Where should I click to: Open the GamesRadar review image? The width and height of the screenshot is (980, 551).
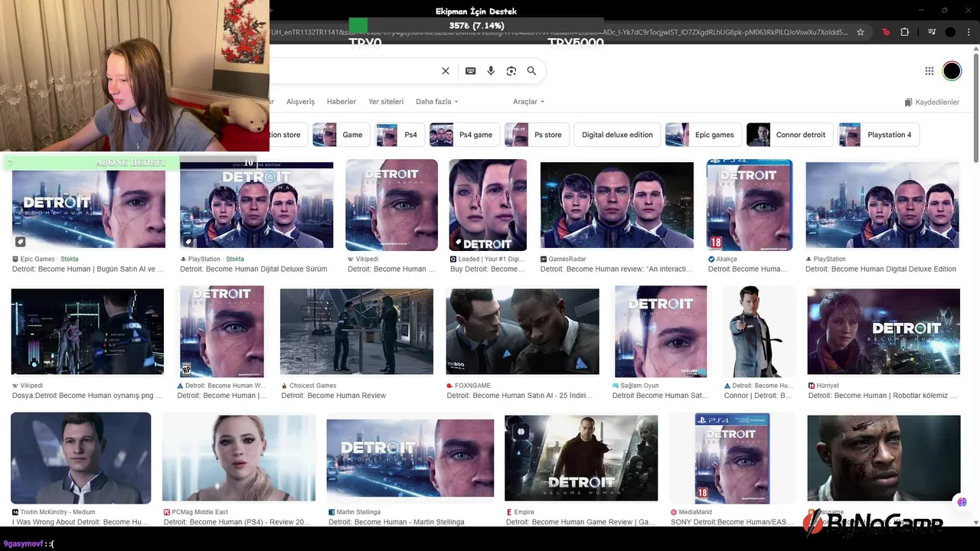617,205
